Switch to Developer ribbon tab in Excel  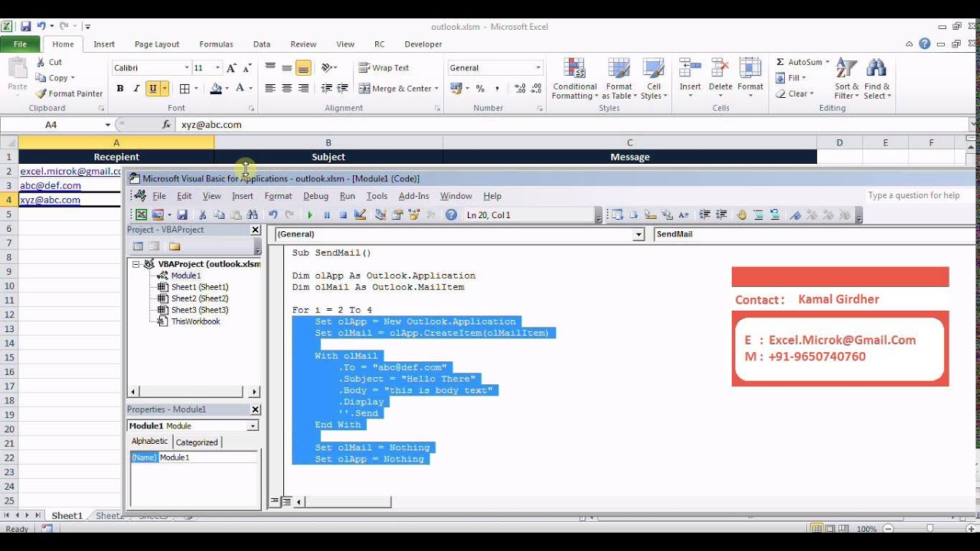pos(423,44)
